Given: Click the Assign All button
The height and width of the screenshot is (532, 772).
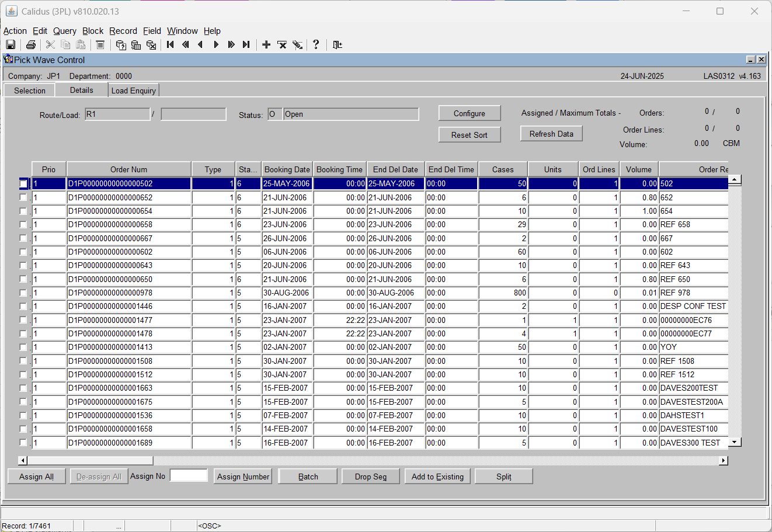Looking at the screenshot, I should click(x=37, y=477).
